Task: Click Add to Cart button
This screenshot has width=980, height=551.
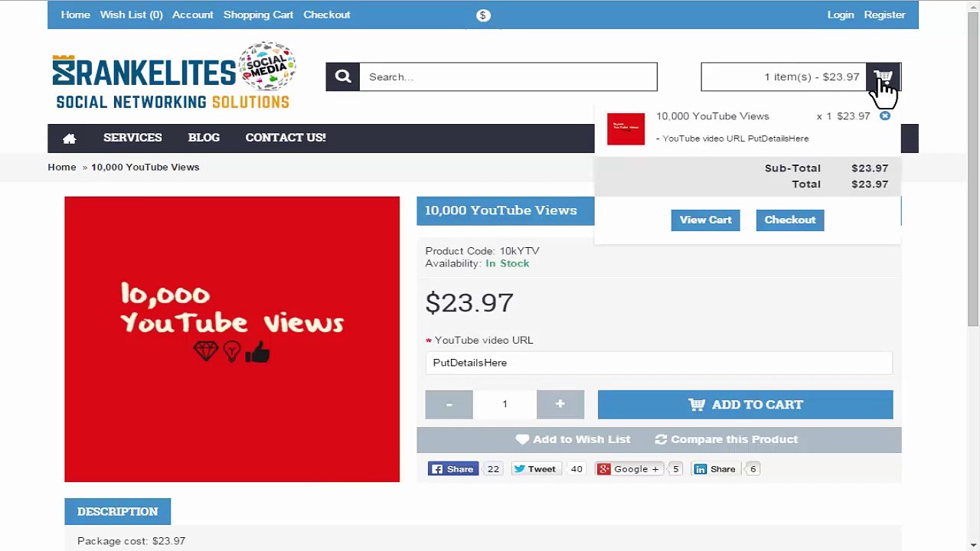Action: click(745, 404)
